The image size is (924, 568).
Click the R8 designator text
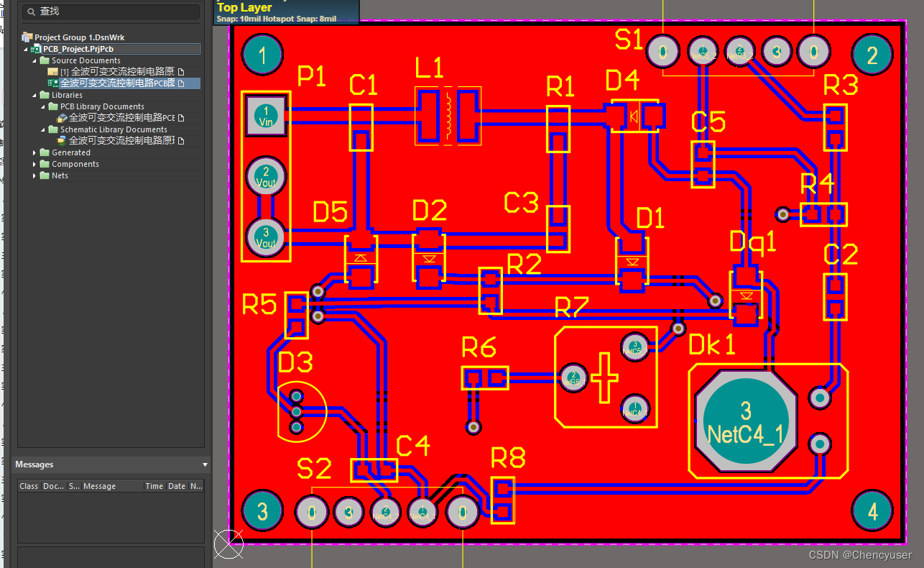coord(508,457)
